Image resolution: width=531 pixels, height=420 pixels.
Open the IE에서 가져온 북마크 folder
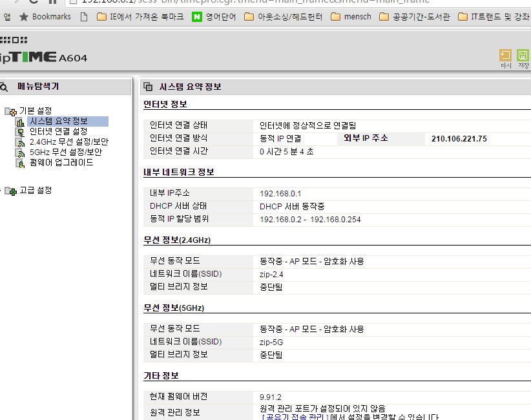click(140, 17)
